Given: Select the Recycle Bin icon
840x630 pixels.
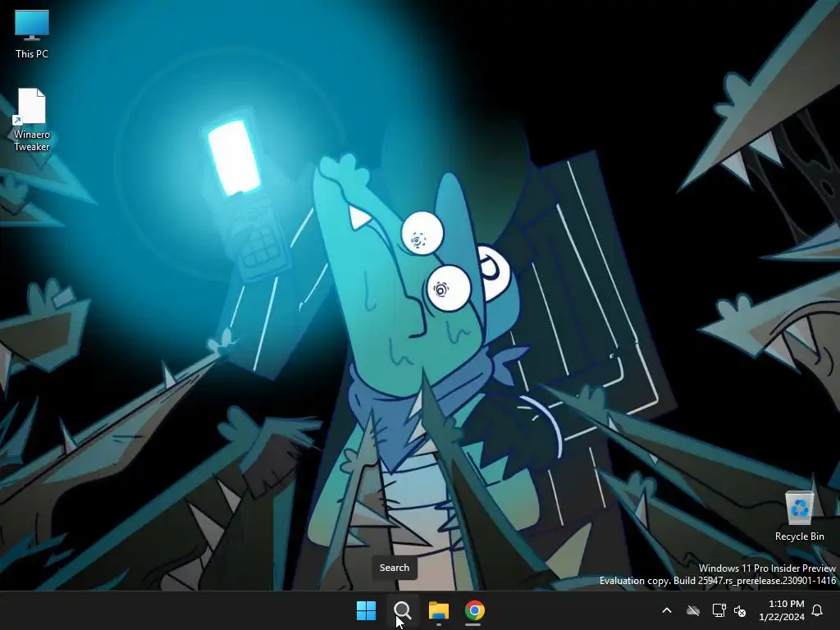Looking at the screenshot, I should click(x=799, y=516).
